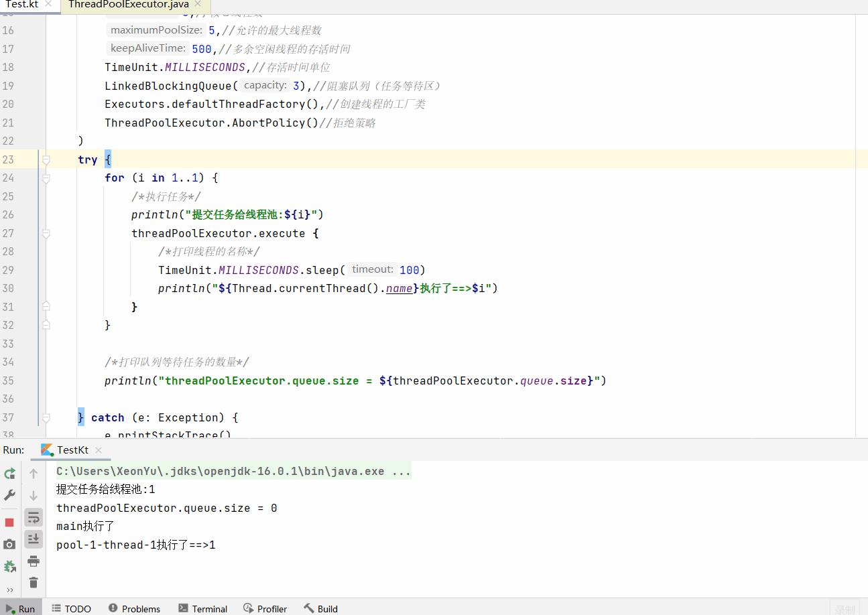868x615 pixels.
Task: Navigate up the stack trace with the up arrow
Action: coord(34,474)
